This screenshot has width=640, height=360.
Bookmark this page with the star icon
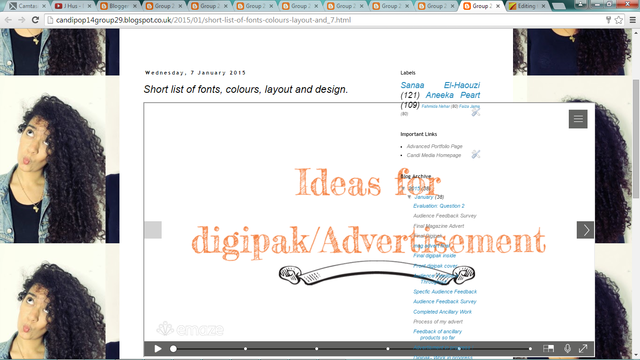(x=619, y=20)
